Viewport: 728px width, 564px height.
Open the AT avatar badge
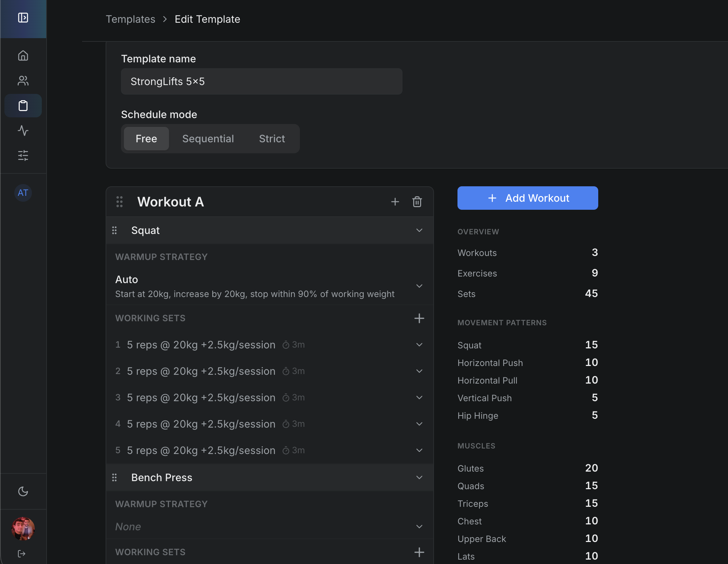tap(23, 193)
